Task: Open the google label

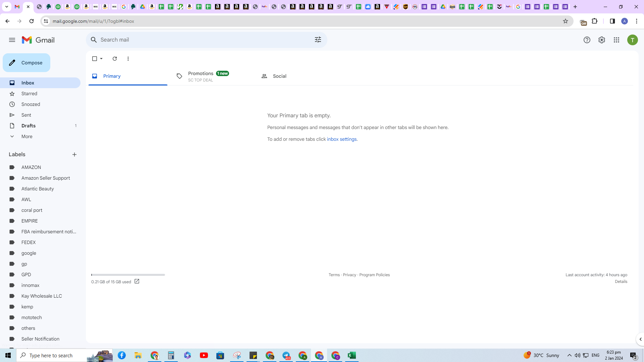Action: click(x=40, y=253)
